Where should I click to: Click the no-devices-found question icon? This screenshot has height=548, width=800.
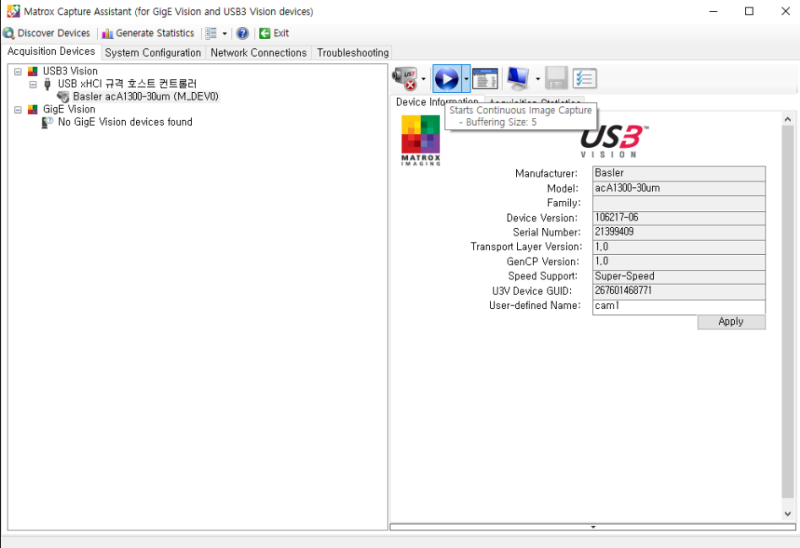click(x=47, y=122)
